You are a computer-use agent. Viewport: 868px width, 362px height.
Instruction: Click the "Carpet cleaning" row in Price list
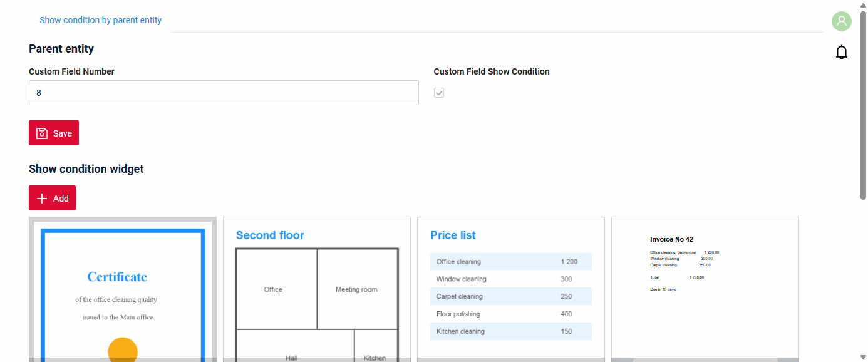[x=511, y=296]
